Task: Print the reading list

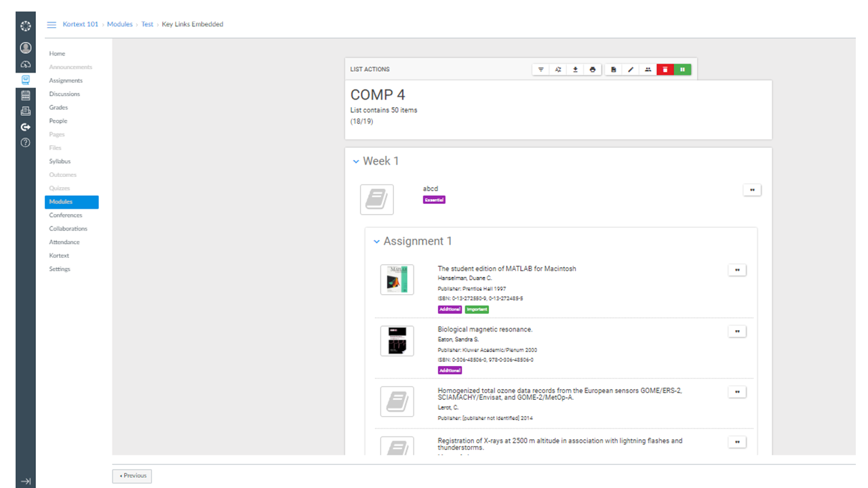Action: pos(593,69)
